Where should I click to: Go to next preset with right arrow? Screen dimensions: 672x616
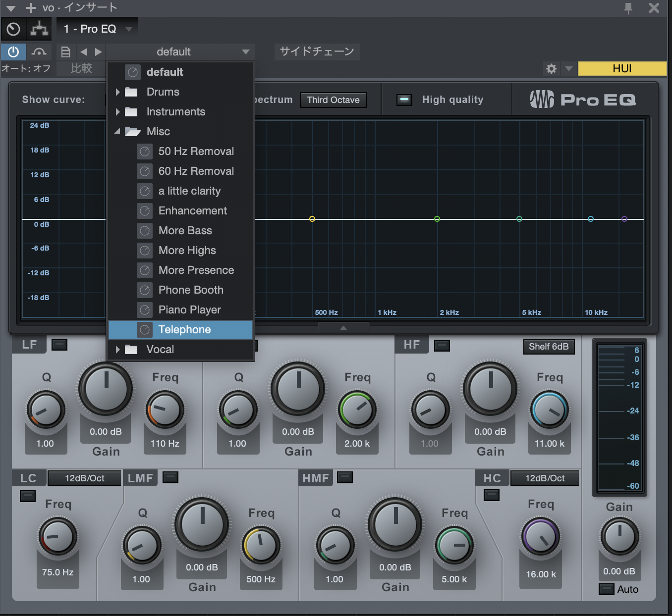pos(98,51)
